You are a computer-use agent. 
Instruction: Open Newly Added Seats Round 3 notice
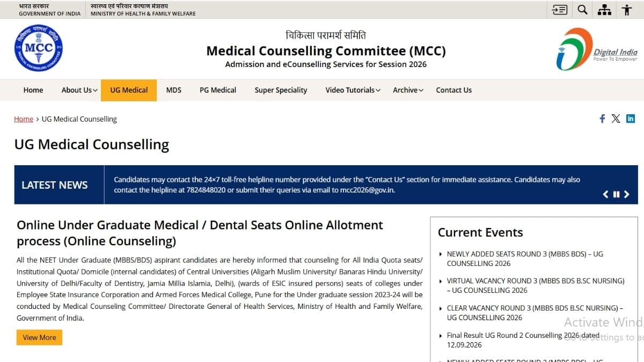click(525, 258)
